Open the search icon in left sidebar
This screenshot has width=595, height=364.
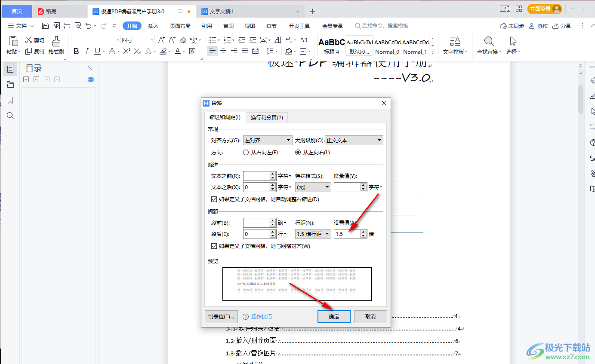[10, 116]
